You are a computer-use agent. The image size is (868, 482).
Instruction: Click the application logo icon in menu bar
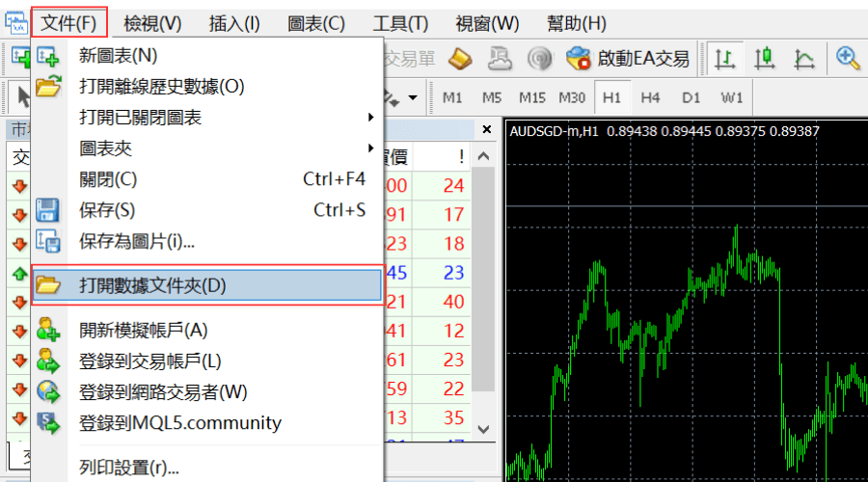point(16,23)
